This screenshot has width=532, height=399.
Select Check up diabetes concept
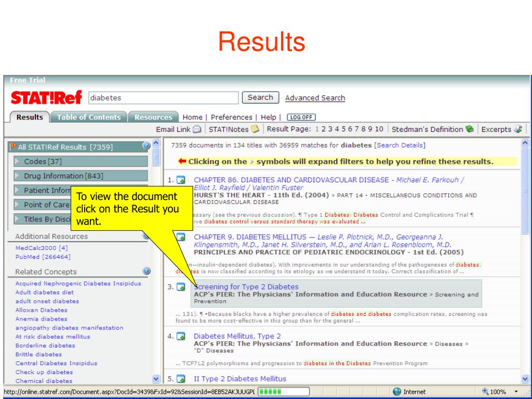44,372
